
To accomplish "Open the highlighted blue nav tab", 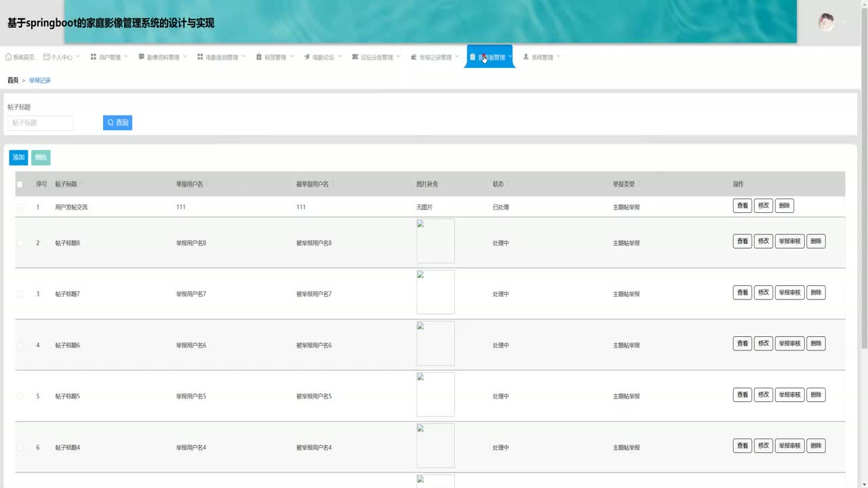I will 490,57.
